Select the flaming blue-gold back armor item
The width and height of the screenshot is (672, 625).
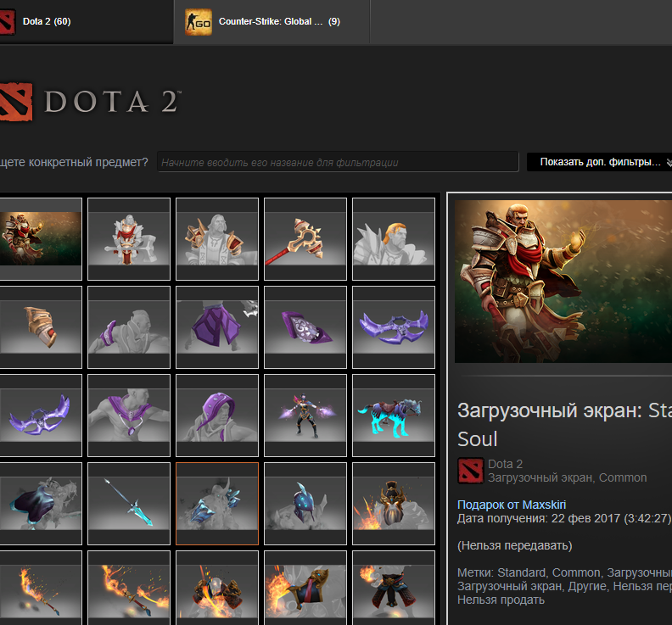point(305,588)
